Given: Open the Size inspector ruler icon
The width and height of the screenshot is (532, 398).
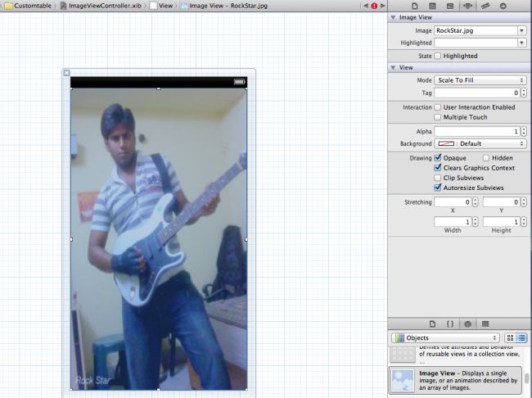Looking at the screenshot, I should point(485,6).
